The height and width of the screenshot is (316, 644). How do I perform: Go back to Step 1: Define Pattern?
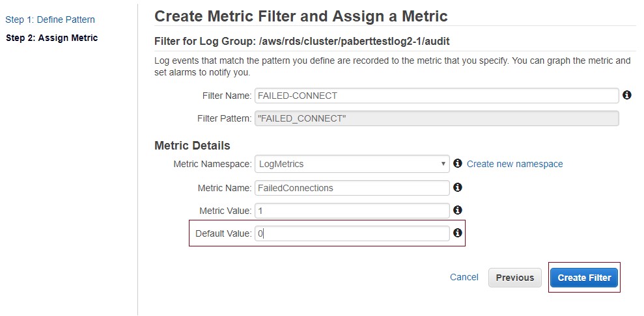tap(50, 20)
